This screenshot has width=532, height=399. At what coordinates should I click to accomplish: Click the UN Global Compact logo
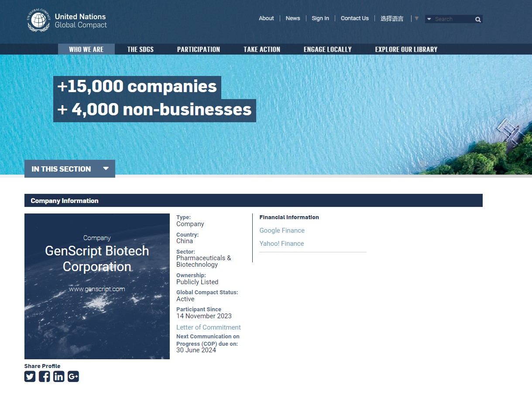[67, 21]
